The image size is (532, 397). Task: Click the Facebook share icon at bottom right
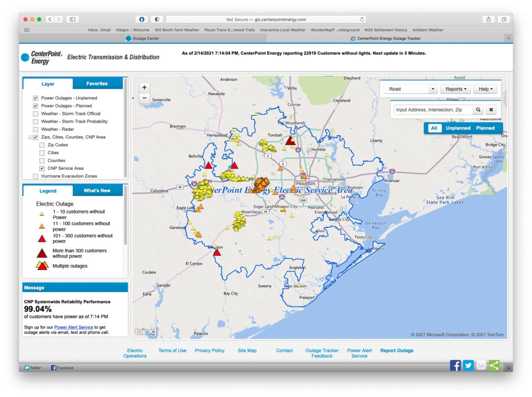pyautogui.click(x=455, y=365)
